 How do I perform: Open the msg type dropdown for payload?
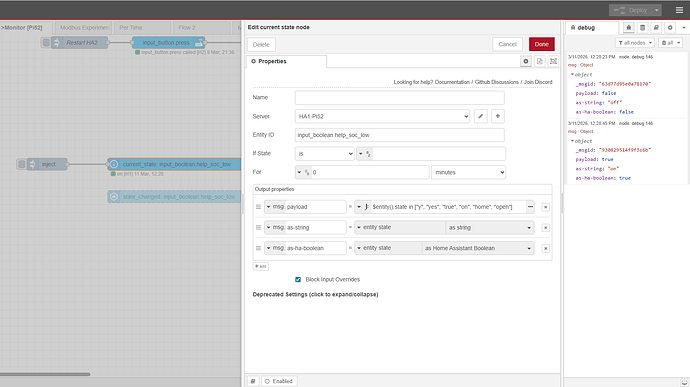coord(275,207)
